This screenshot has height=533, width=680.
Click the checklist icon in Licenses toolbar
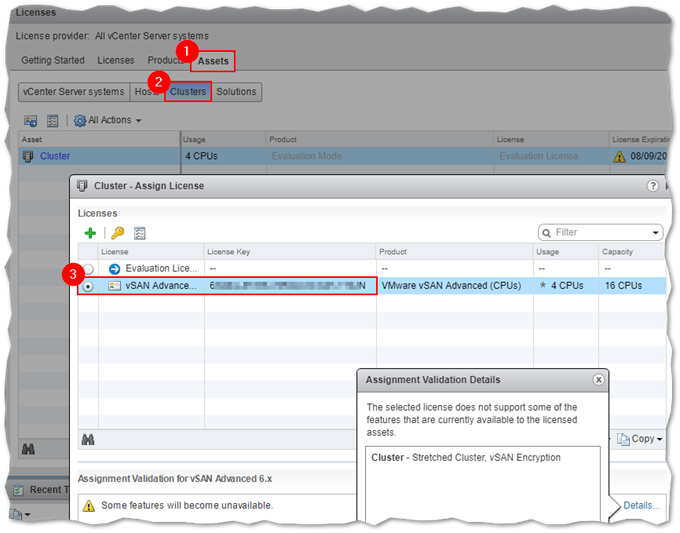(x=139, y=233)
